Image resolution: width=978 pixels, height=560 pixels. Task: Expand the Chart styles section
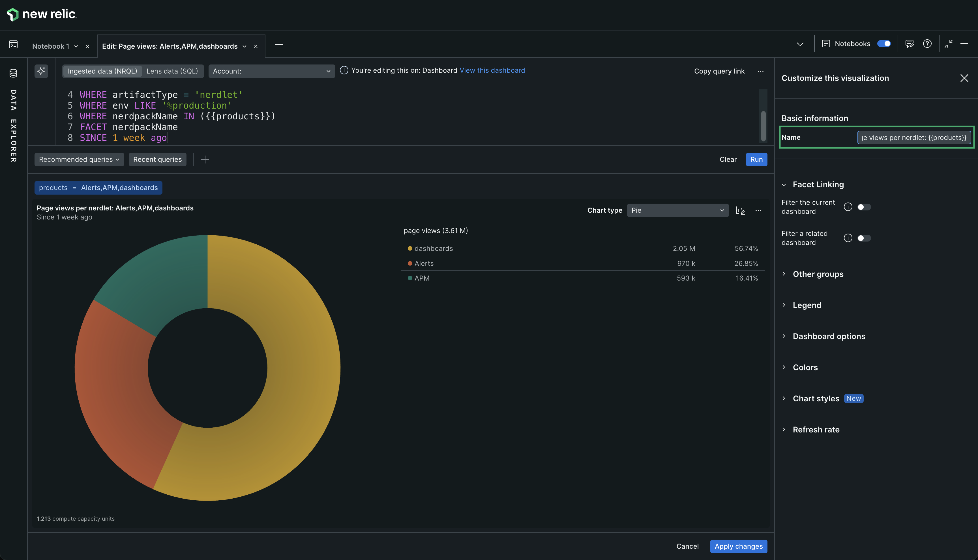[816, 399]
